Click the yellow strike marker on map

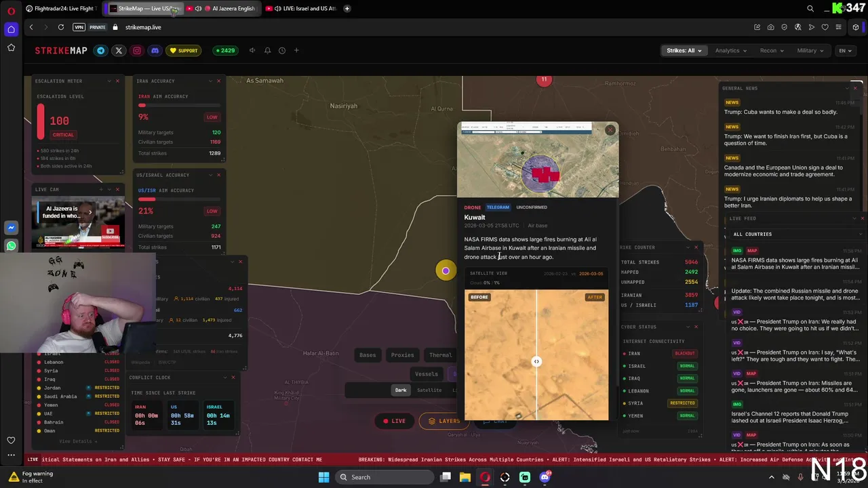point(446,271)
